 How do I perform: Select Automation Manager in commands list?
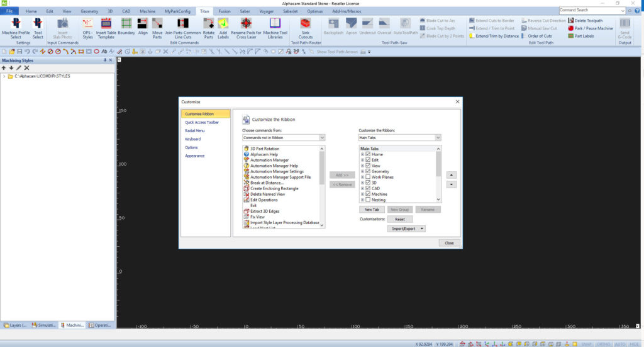pyautogui.click(x=269, y=160)
